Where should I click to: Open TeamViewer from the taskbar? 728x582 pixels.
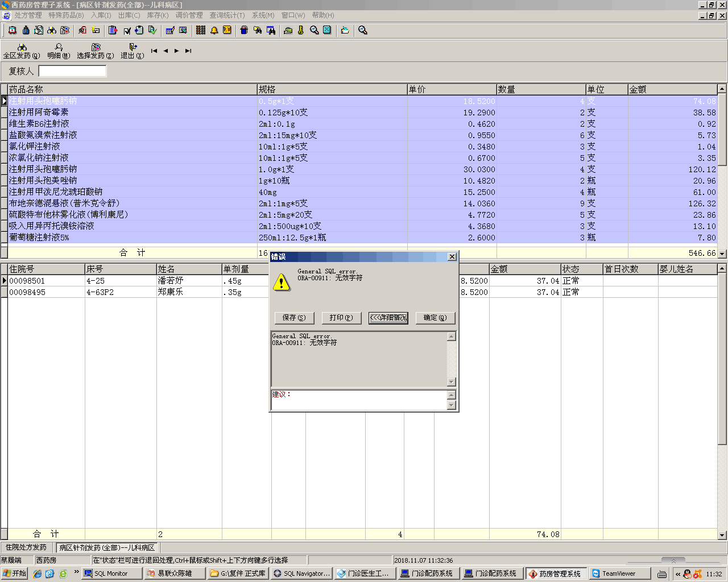coord(619,573)
